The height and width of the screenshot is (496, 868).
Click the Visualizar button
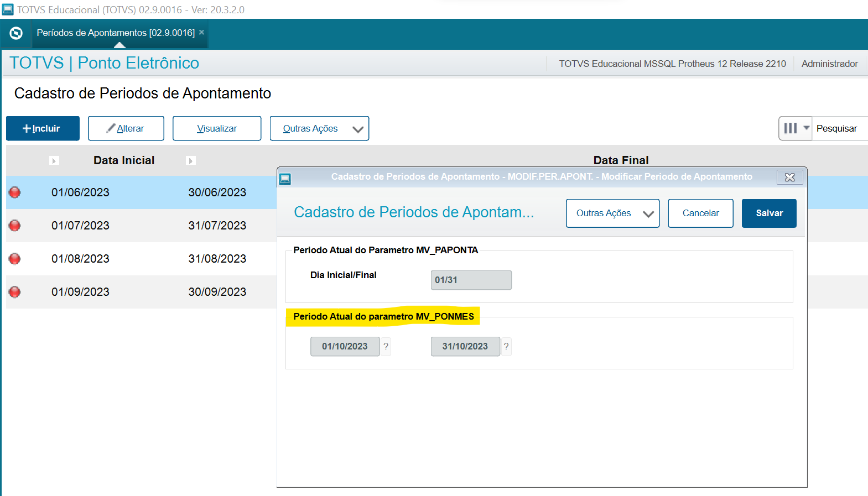click(217, 128)
